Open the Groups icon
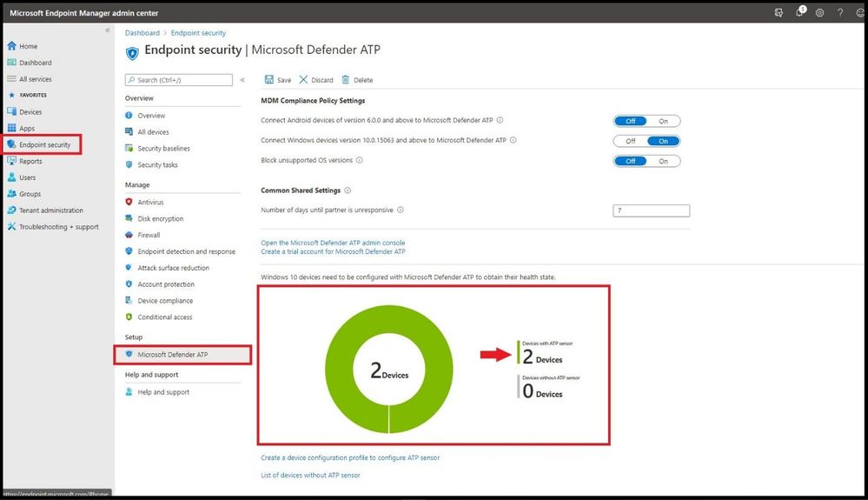 (11, 194)
